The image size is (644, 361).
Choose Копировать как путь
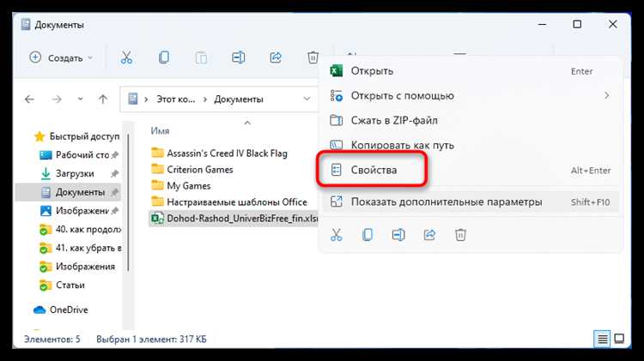(471, 145)
